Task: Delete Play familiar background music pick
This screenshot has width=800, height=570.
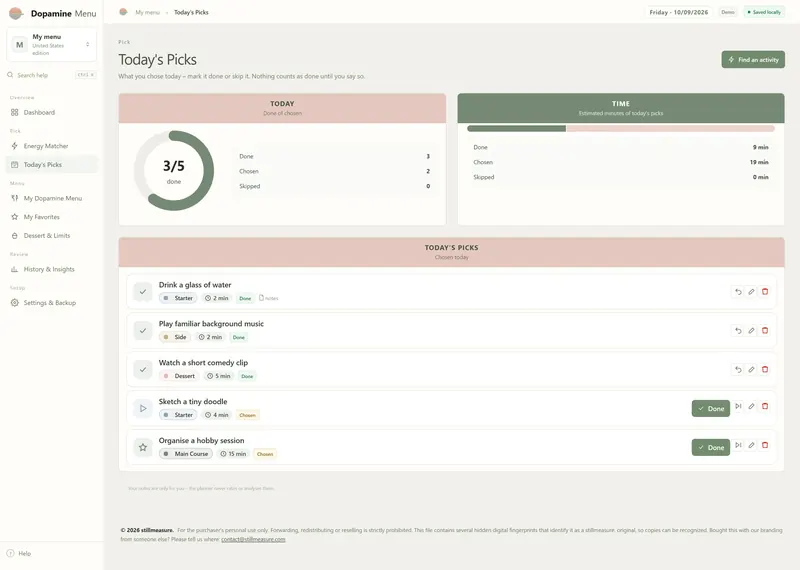Action: coord(765,331)
